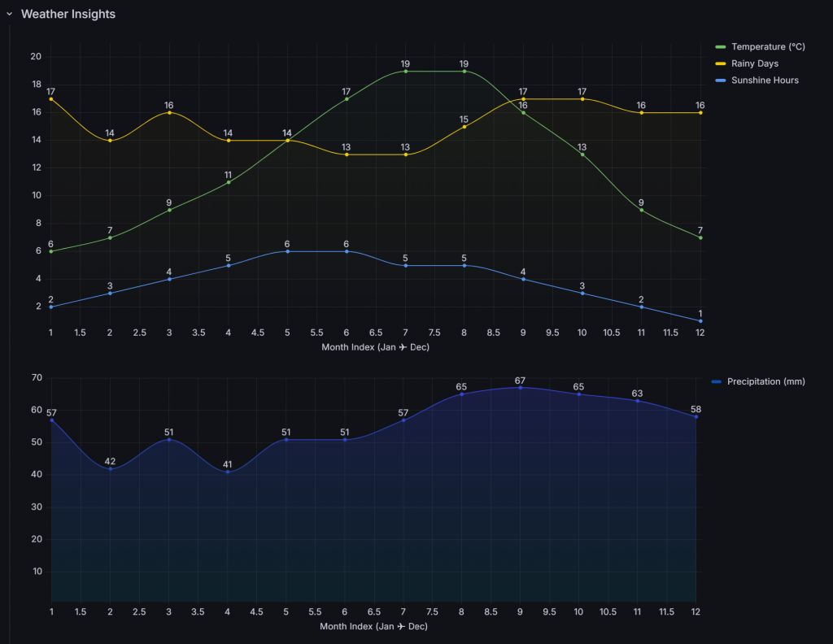Toggle the Temperature (°C) series legend label
This screenshot has width=833, height=644.
click(767, 46)
